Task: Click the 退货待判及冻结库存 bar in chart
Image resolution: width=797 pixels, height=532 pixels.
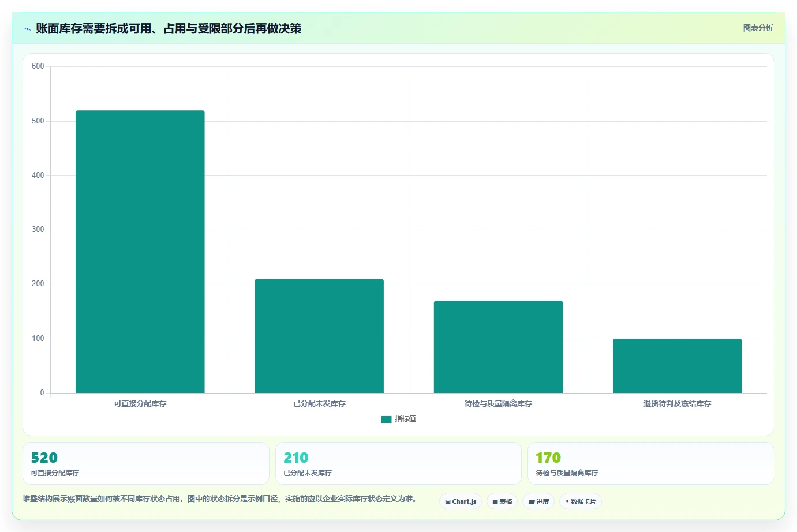Action: 678,366
